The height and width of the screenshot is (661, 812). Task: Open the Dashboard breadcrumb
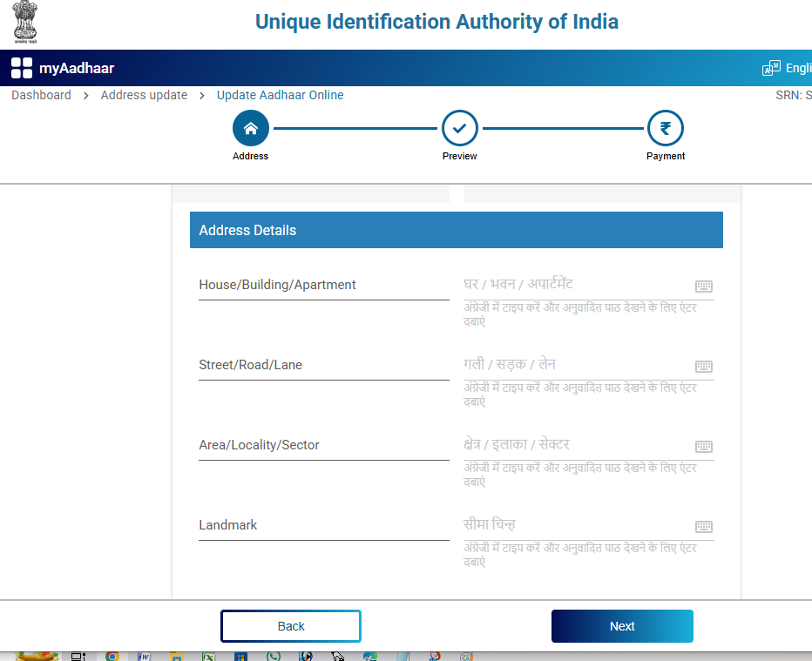pyautogui.click(x=41, y=95)
